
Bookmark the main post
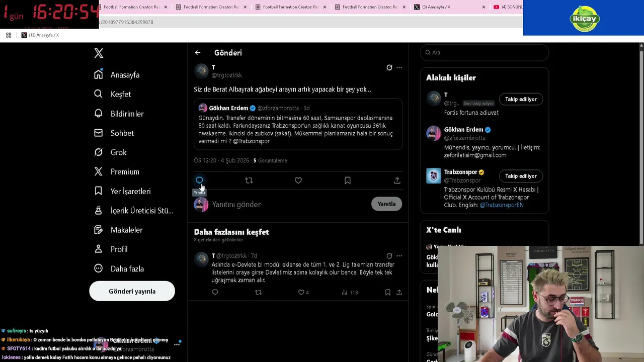[347, 180]
